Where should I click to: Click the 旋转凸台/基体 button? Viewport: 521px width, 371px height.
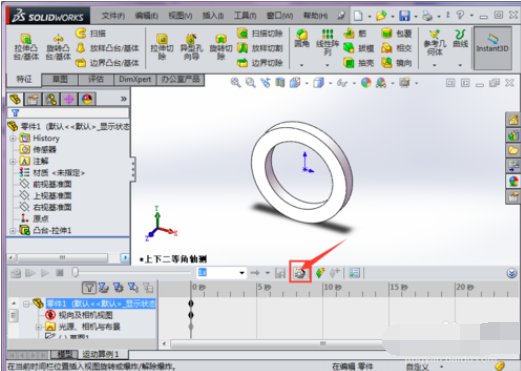[58, 47]
